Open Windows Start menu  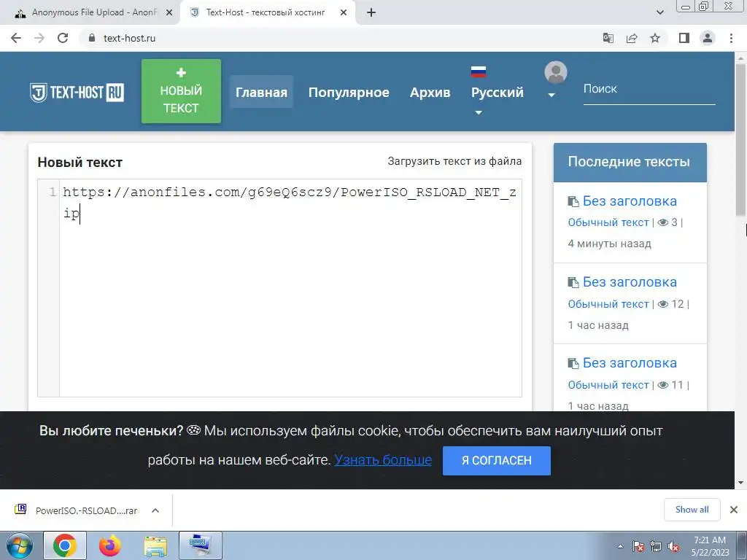pos(20,545)
